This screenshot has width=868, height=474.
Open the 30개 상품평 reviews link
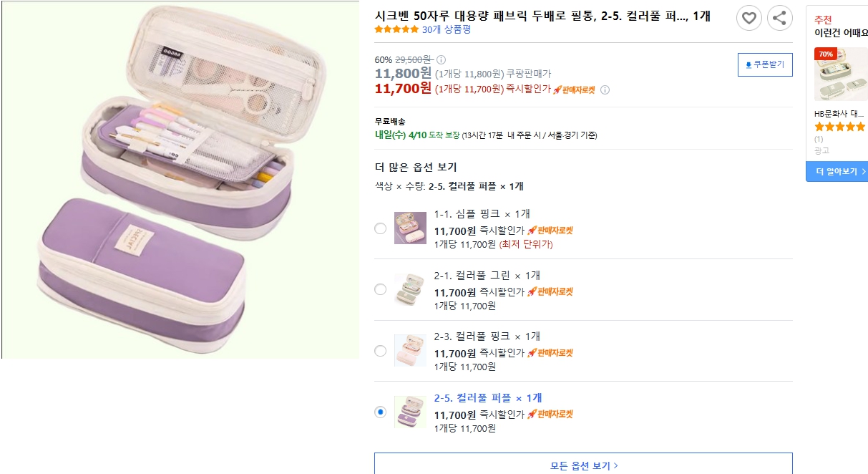click(x=446, y=29)
